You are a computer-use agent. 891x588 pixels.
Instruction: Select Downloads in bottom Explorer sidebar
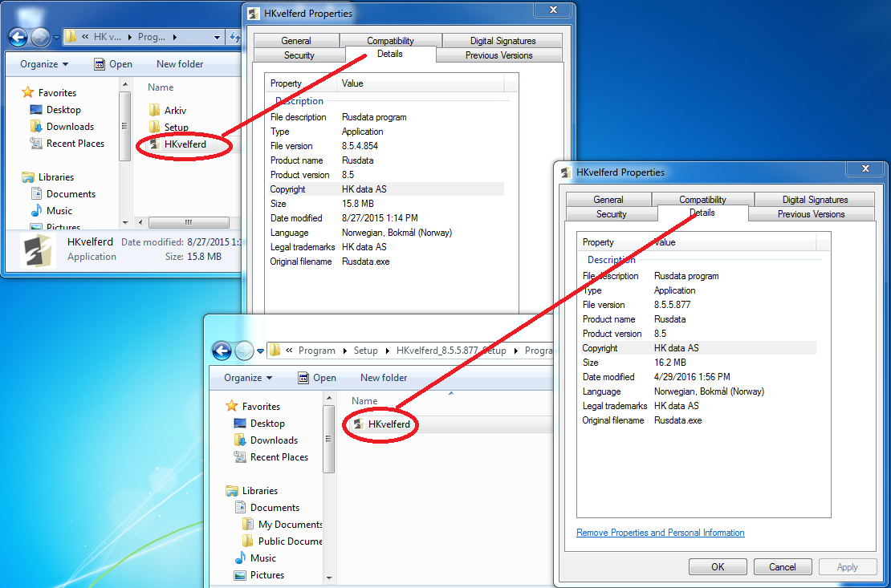266,440
